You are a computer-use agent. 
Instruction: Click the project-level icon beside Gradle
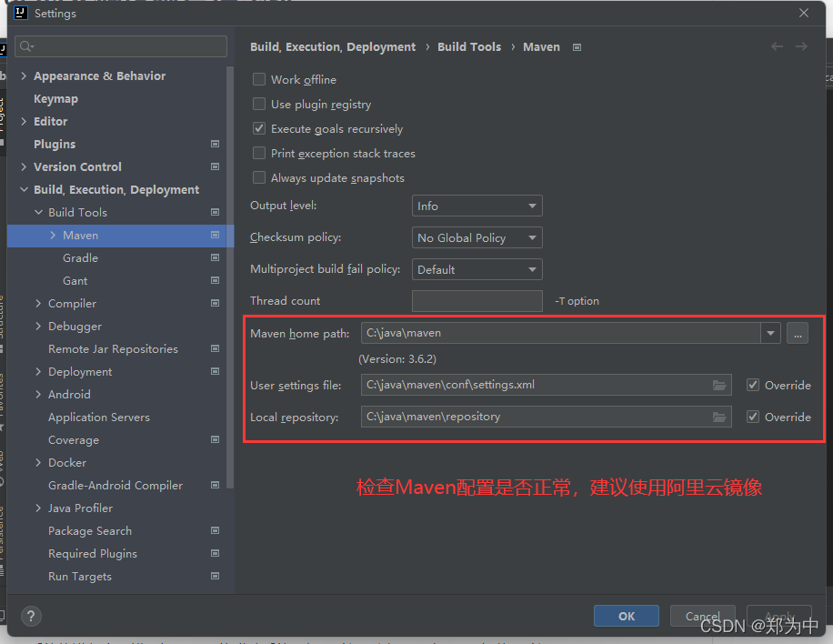pos(216,257)
